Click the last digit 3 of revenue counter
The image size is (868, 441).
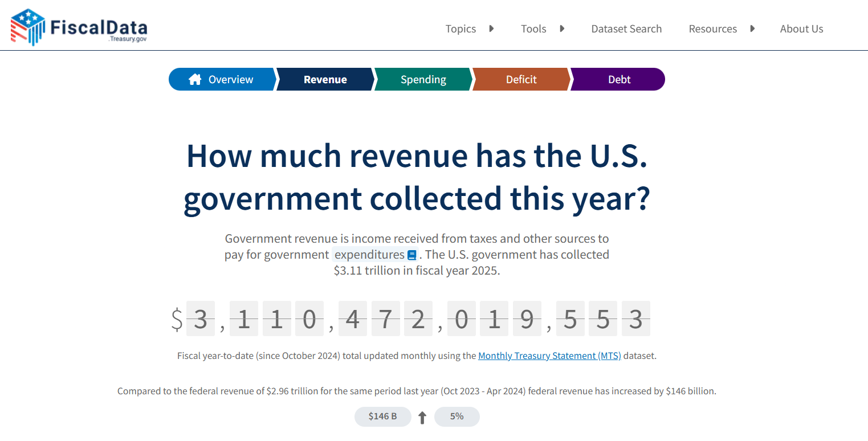click(636, 318)
